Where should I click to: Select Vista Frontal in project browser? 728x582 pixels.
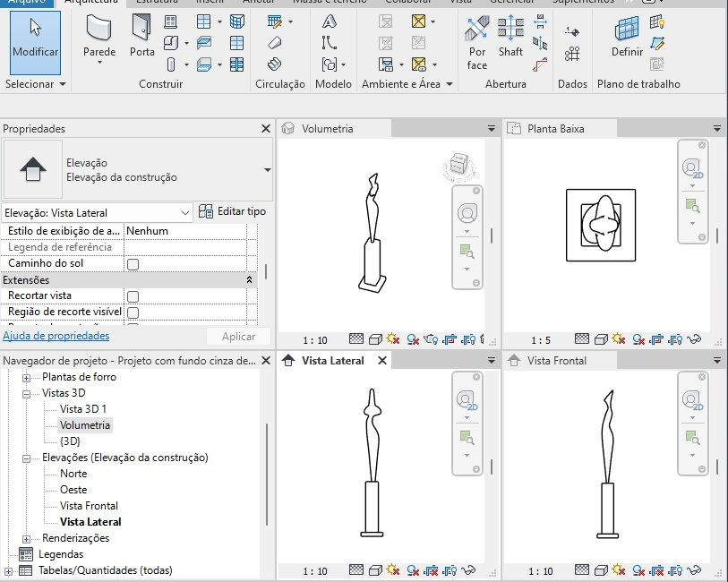pyautogui.click(x=89, y=505)
